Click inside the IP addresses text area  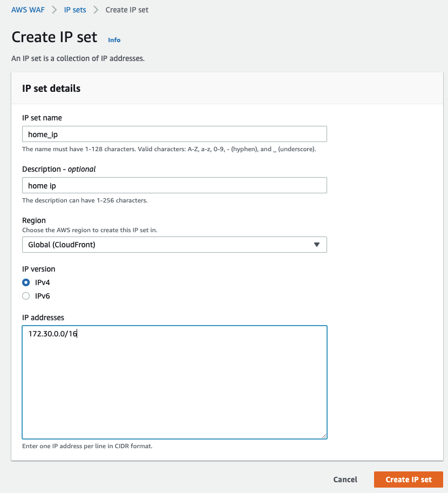click(x=174, y=382)
